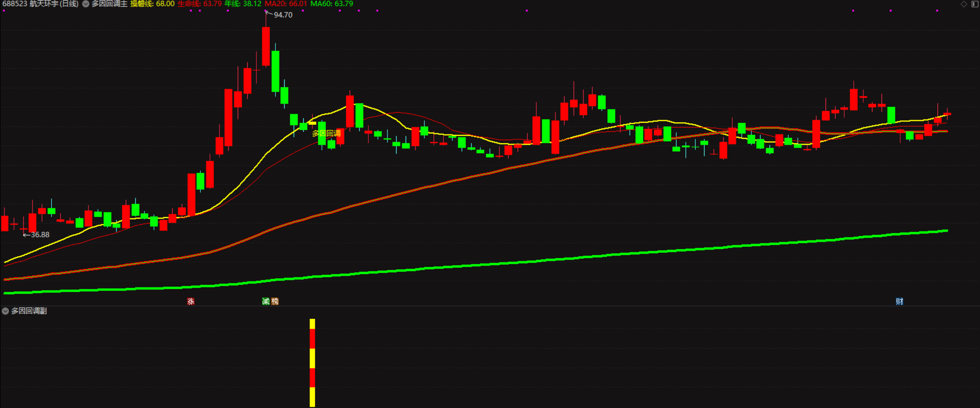Select the 年线: 38.12 value

[x=243, y=4]
